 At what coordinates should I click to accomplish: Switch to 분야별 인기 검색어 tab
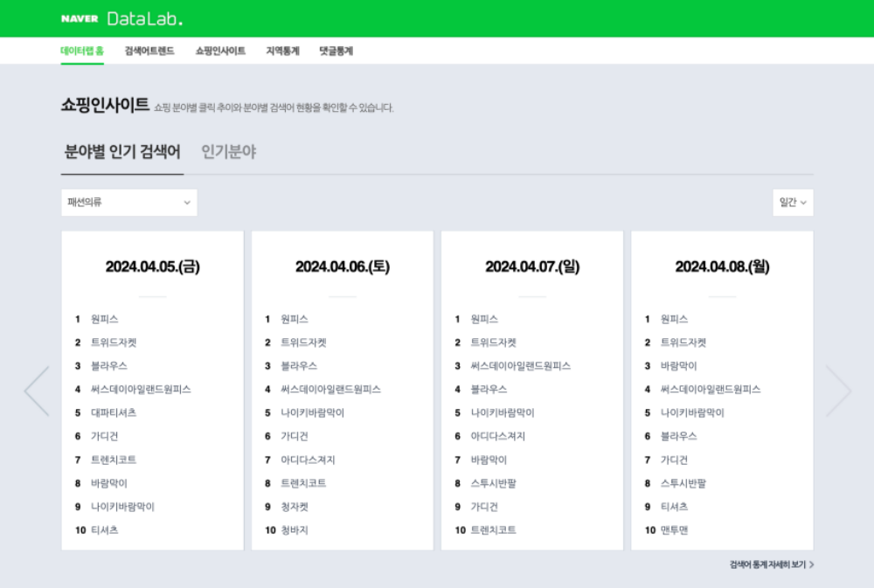tap(122, 152)
